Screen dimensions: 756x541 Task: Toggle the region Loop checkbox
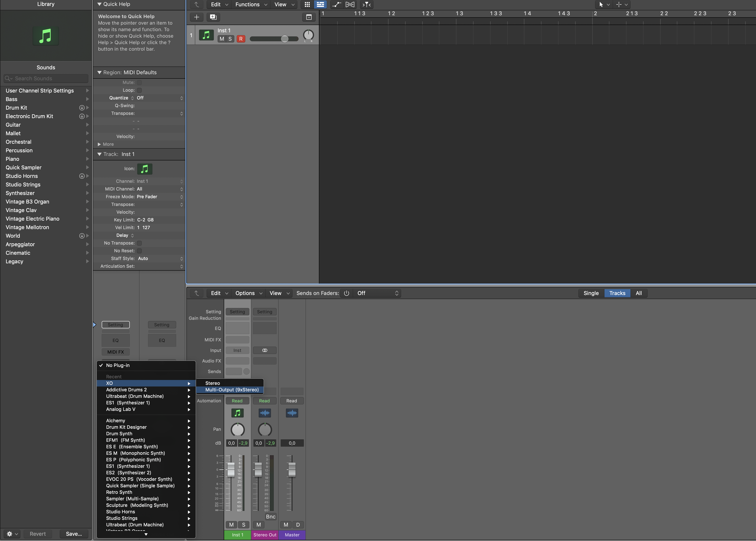[x=139, y=90]
